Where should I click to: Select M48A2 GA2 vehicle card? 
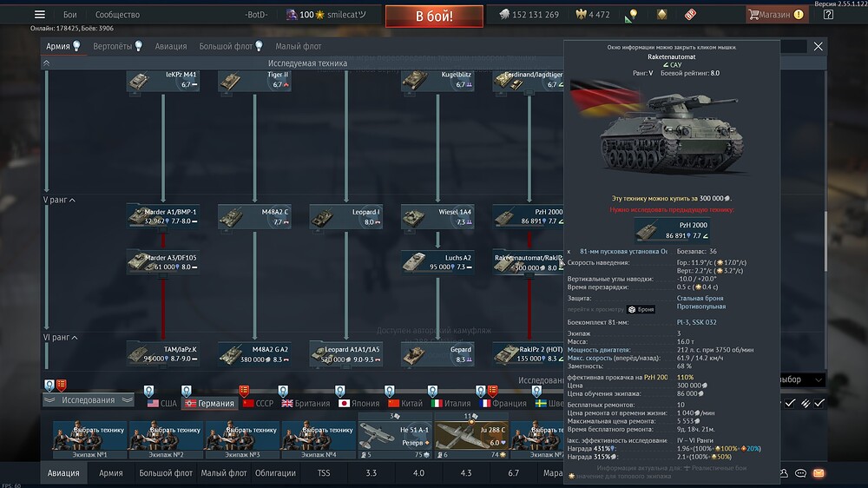pyautogui.click(x=254, y=354)
